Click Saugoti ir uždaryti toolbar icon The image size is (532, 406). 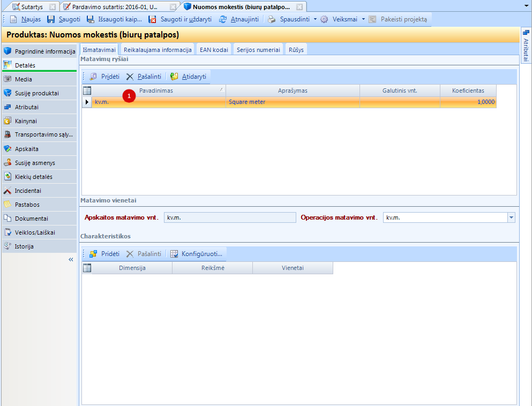[x=152, y=19]
